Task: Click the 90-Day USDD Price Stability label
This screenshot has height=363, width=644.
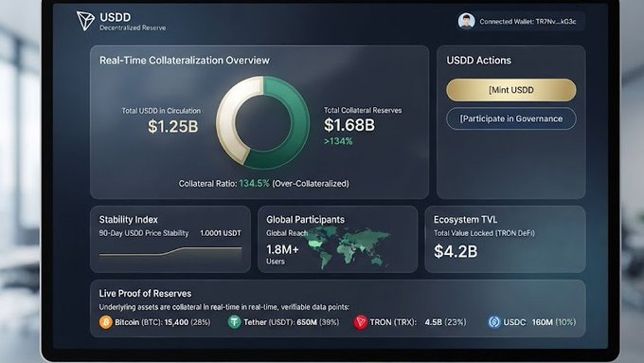Action: (x=144, y=233)
